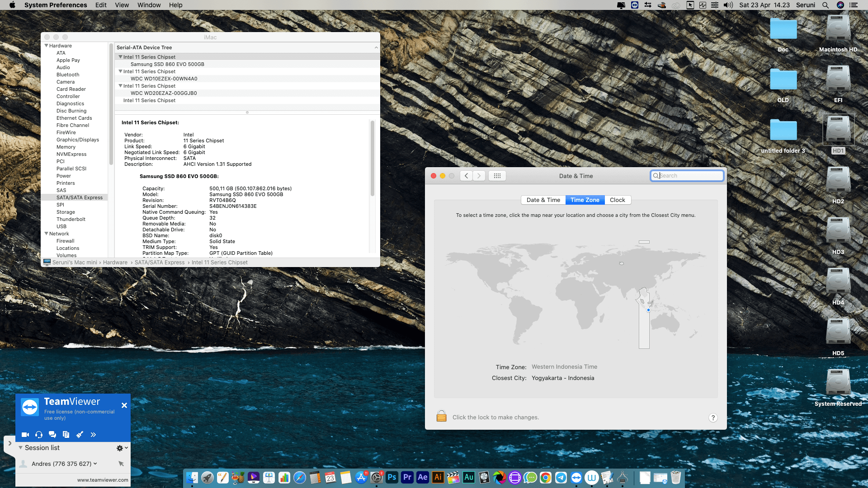Image resolution: width=868 pixels, height=488 pixels.
Task: Select Bluetooth in hardware sidebar
Action: [68, 75]
